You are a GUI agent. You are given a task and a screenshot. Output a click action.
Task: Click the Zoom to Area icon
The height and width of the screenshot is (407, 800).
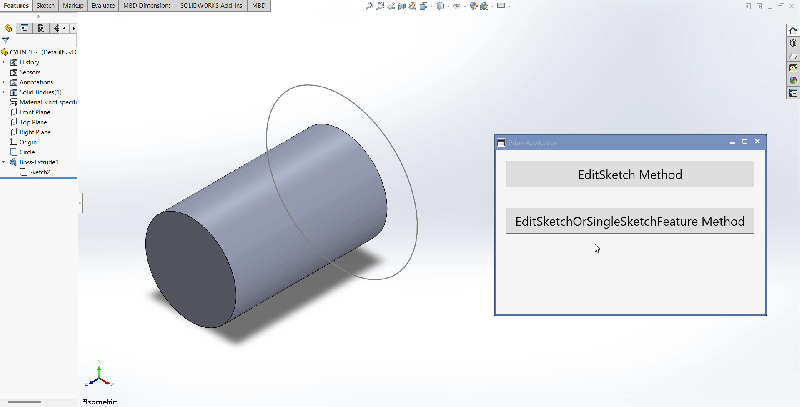coord(380,6)
